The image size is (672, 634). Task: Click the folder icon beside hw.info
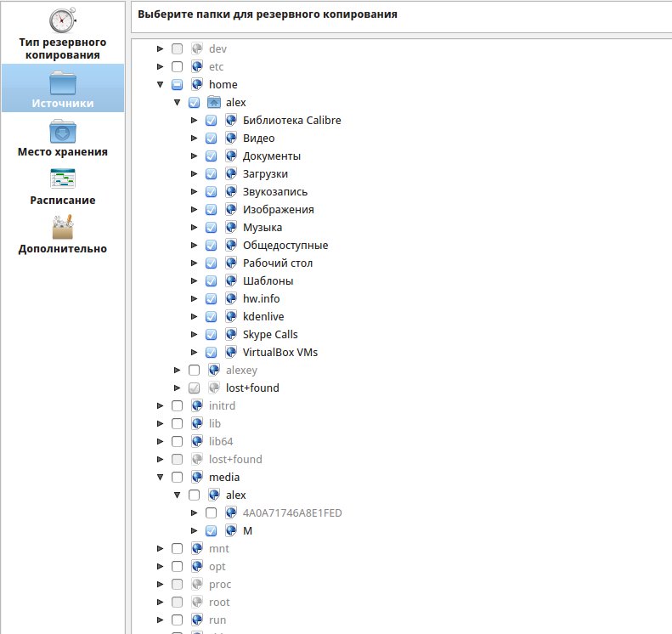pyautogui.click(x=231, y=299)
